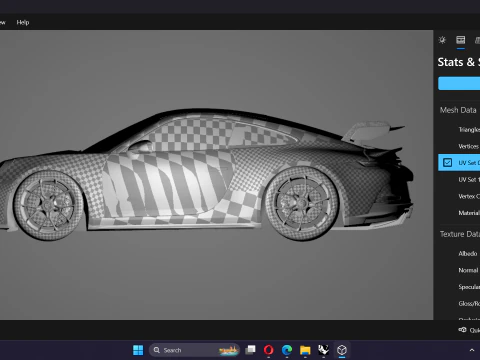480x360 pixels.
Task: Select the Stats & Shading panel icon
Action: tap(461, 40)
